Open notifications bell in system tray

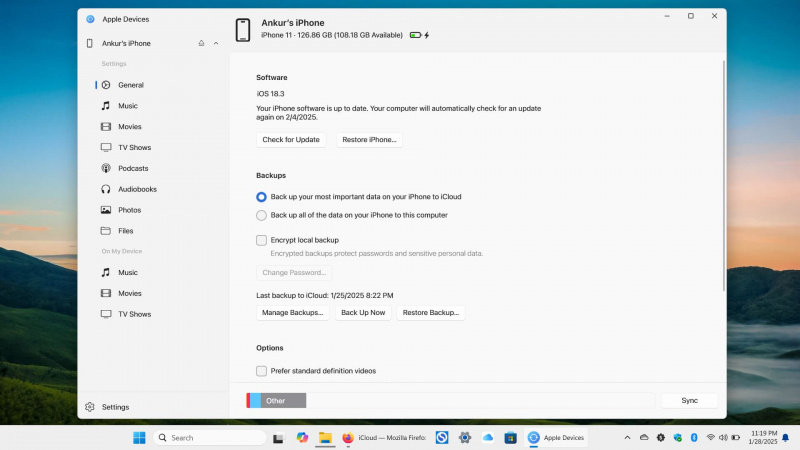coord(786,438)
